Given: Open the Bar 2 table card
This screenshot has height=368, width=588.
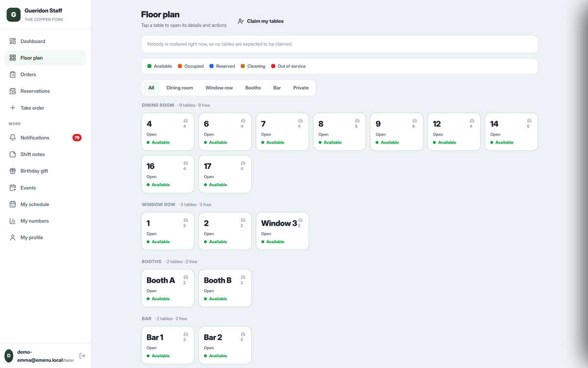Looking at the screenshot, I should [x=225, y=345].
